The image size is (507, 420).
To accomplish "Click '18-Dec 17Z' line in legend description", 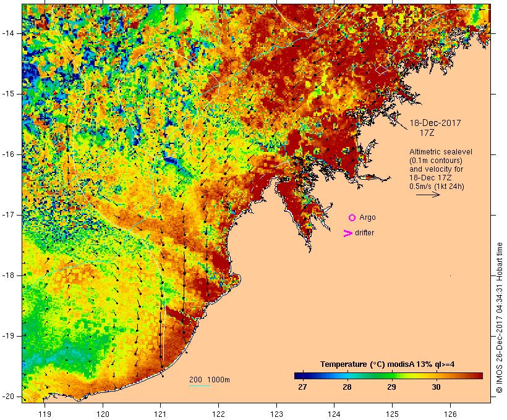I will pyautogui.click(x=431, y=178).
